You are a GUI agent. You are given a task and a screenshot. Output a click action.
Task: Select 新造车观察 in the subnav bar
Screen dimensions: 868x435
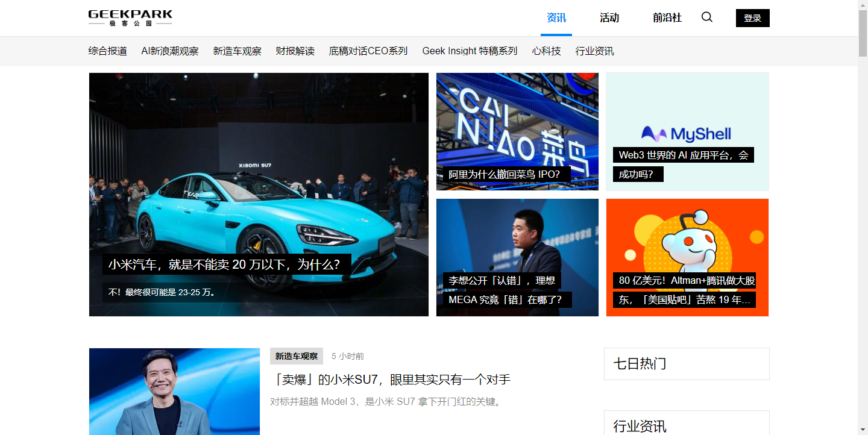(x=237, y=51)
